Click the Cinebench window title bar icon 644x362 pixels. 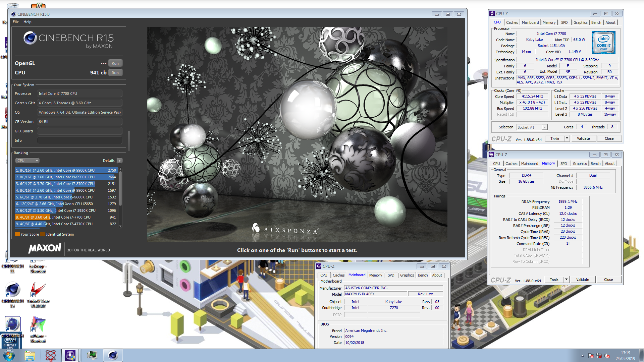tap(13, 14)
